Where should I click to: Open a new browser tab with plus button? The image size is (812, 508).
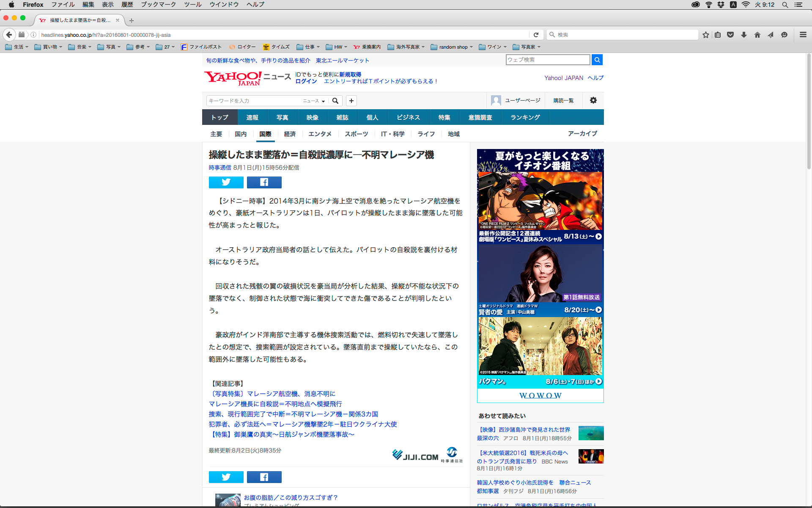(x=132, y=20)
